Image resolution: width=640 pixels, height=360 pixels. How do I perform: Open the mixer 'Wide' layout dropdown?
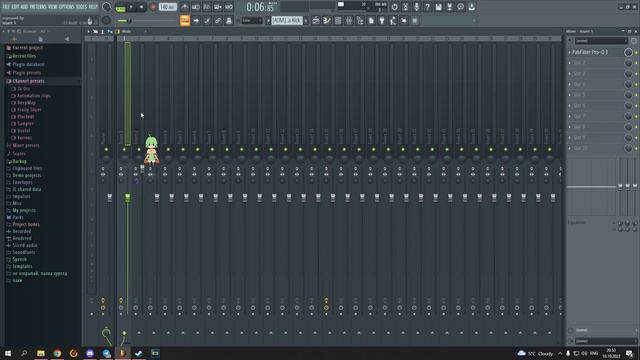(x=130, y=31)
